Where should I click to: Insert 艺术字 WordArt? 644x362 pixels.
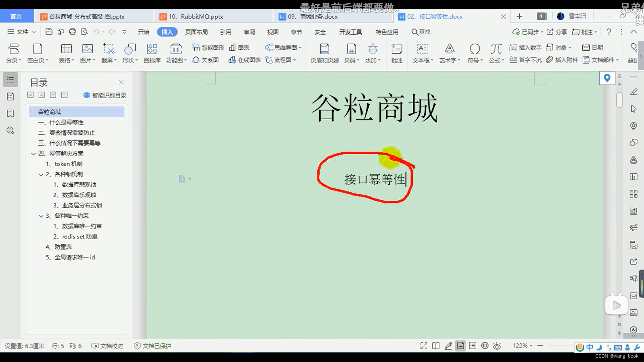point(449,53)
